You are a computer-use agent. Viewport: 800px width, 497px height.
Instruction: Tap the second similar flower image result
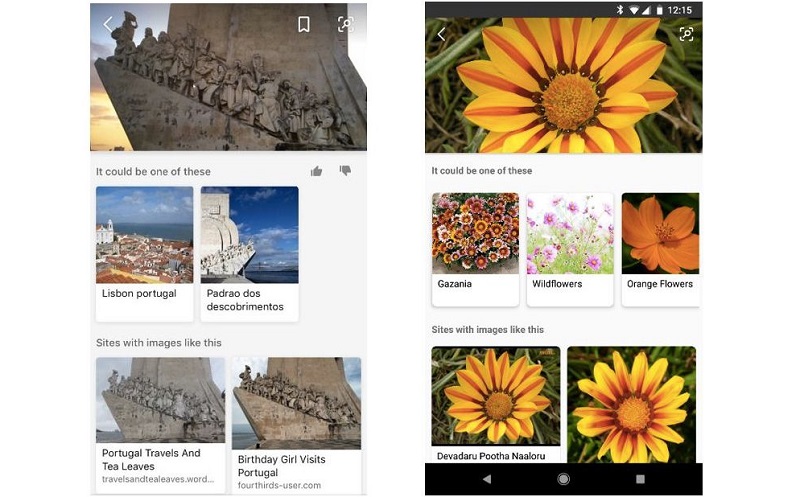tap(631, 403)
